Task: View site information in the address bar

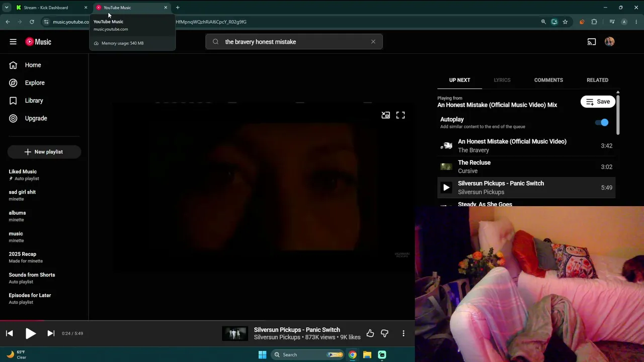Action: point(46,22)
